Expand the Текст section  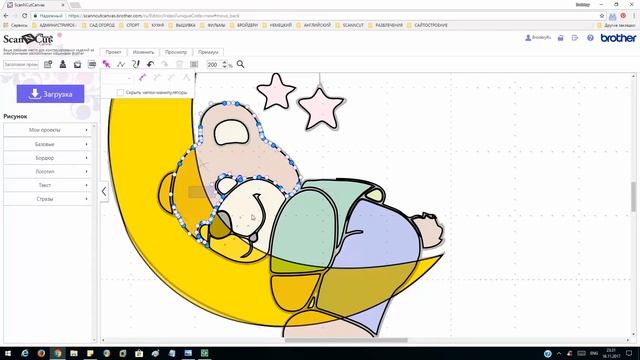[47, 185]
